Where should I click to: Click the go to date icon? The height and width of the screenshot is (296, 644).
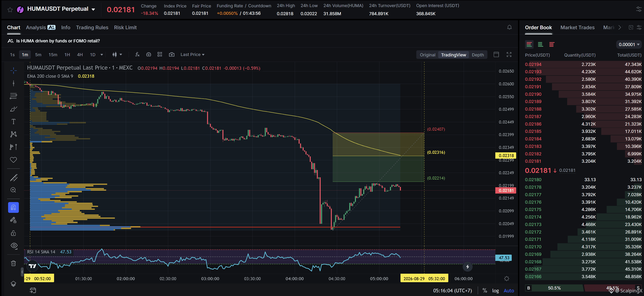[x=33, y=290]
